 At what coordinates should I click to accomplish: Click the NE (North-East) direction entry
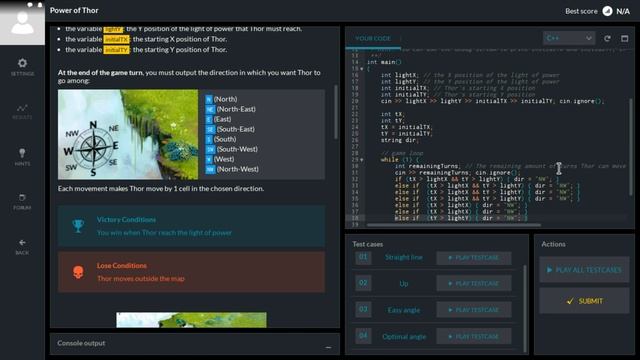point(231,109)
